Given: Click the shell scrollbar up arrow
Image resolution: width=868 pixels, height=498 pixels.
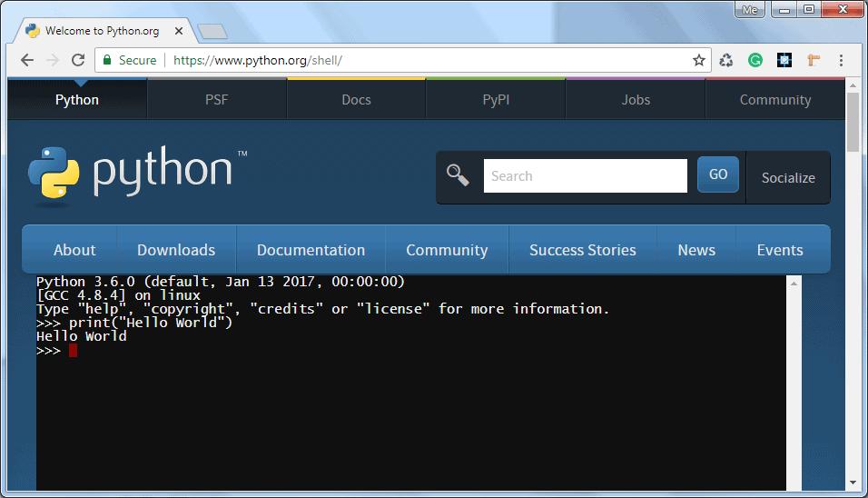Looking at the screenshot, I should pos(794,283).
